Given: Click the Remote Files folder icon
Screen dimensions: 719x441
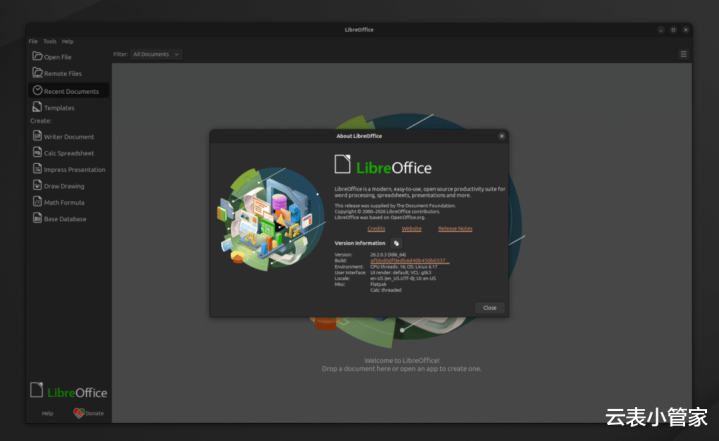Looking at the screenshot, I should coord(37,73).
